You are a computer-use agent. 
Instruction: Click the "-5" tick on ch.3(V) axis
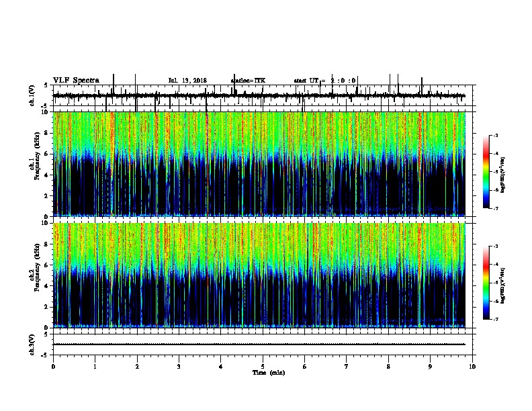click(45, 355)
